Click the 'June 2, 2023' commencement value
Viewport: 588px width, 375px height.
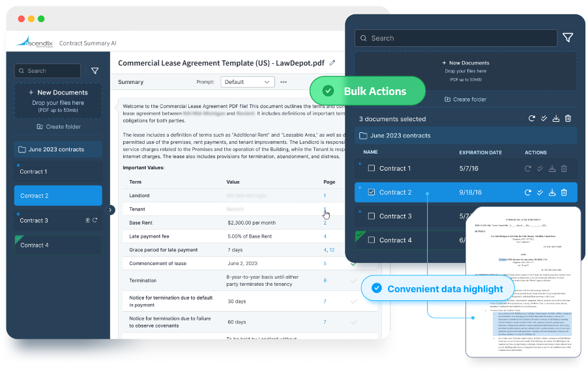click(x=243, y=264)
